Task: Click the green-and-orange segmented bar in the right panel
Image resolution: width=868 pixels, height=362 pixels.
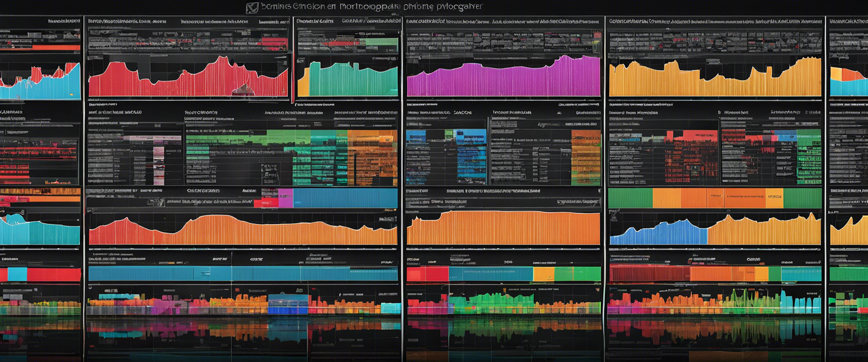Action: tap(715, 198)
